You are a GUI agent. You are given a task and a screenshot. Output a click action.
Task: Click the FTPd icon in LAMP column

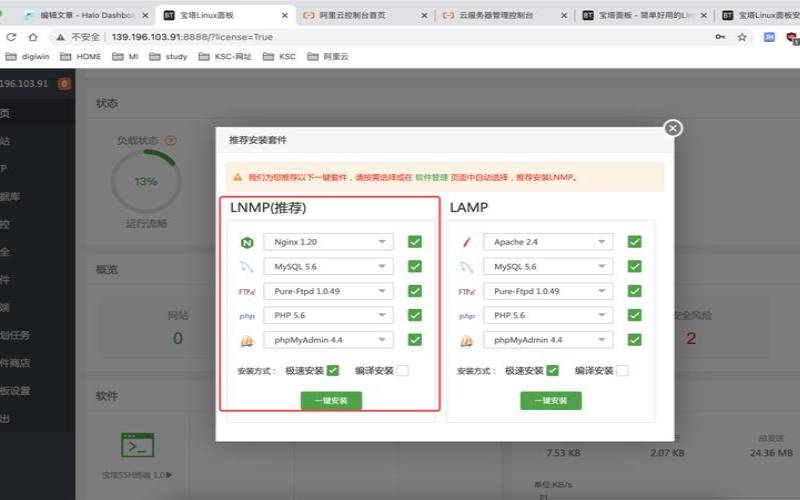[466, 292]
